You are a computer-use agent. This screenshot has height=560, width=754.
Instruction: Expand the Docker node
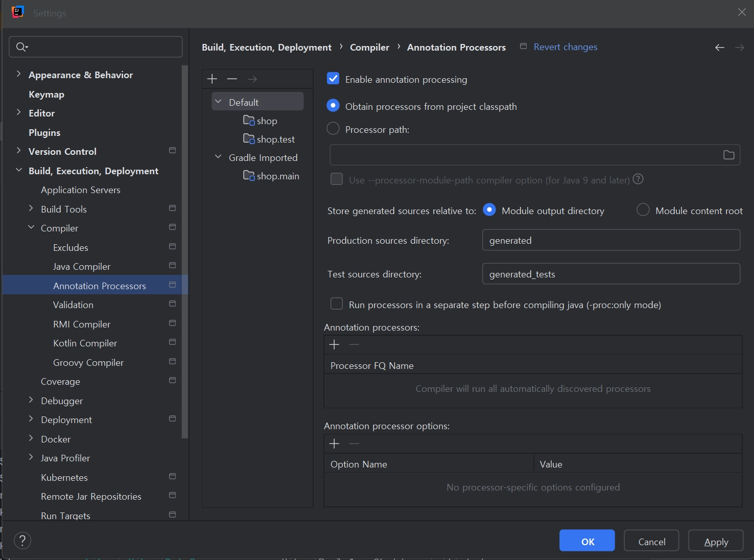coord(31,438)
